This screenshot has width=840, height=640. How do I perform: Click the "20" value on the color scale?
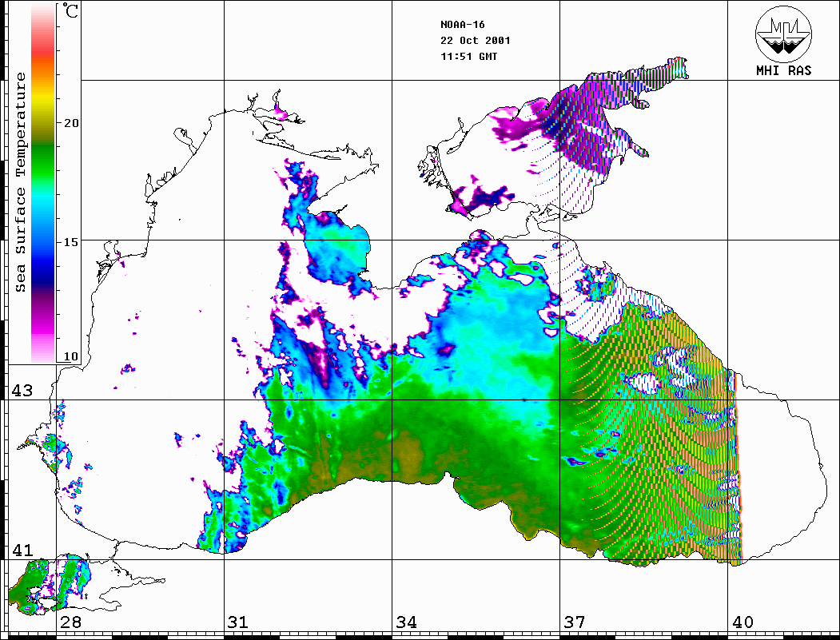point(71,123)
